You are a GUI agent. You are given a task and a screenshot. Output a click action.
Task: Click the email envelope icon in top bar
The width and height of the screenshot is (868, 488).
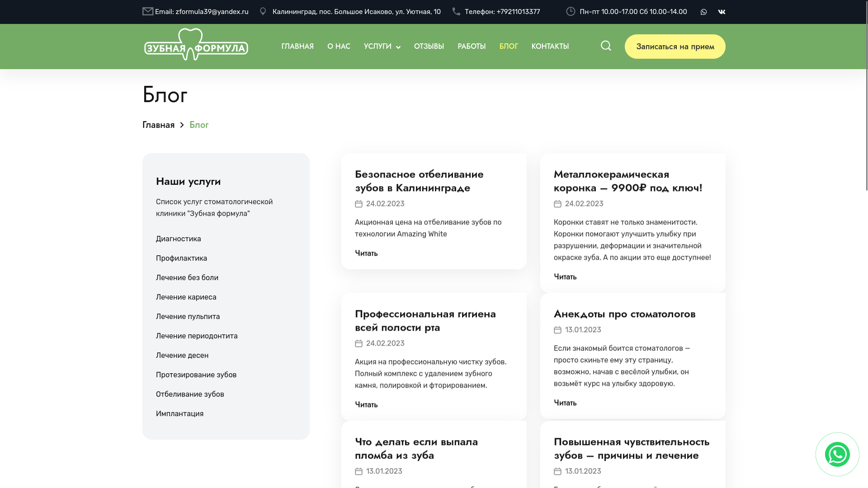point(148,11)
